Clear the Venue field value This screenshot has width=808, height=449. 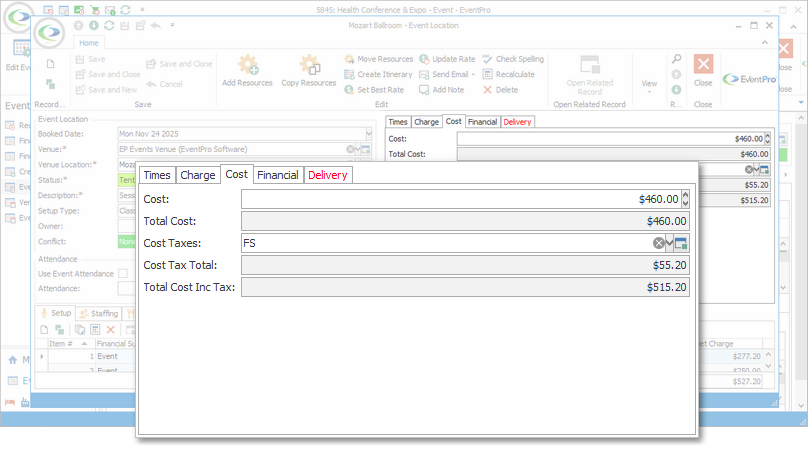(350, 149)
